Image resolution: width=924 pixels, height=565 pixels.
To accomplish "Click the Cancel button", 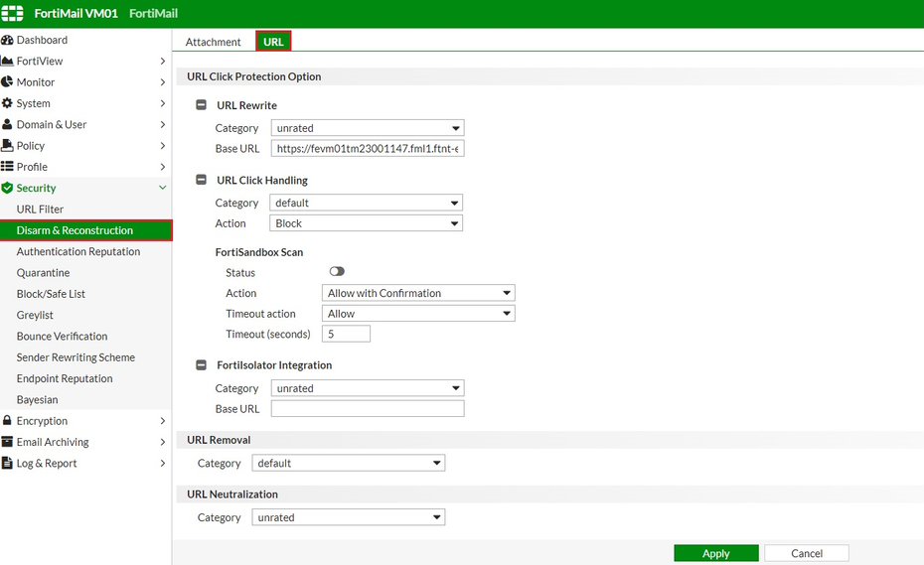I will click(x=807, y=553).
